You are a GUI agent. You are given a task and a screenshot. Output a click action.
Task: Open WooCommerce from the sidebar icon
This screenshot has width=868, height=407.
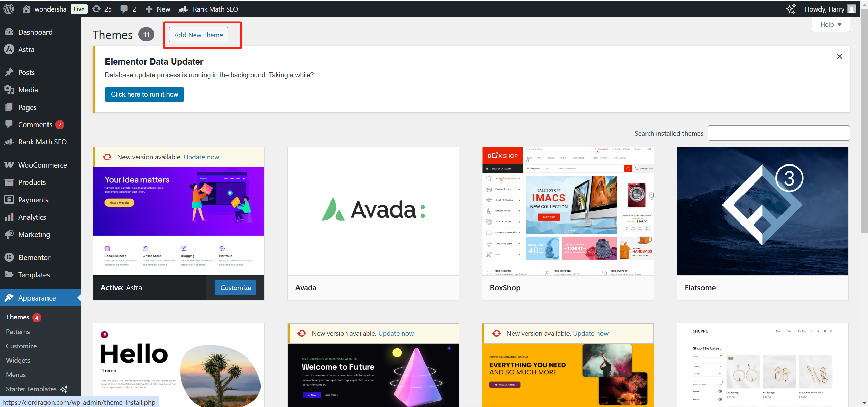[9, 164]
